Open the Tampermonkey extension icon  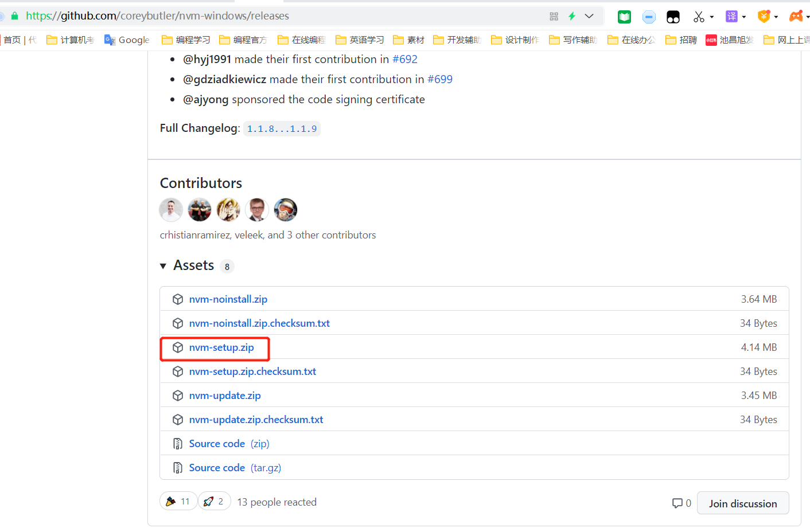tap(673, 17)
